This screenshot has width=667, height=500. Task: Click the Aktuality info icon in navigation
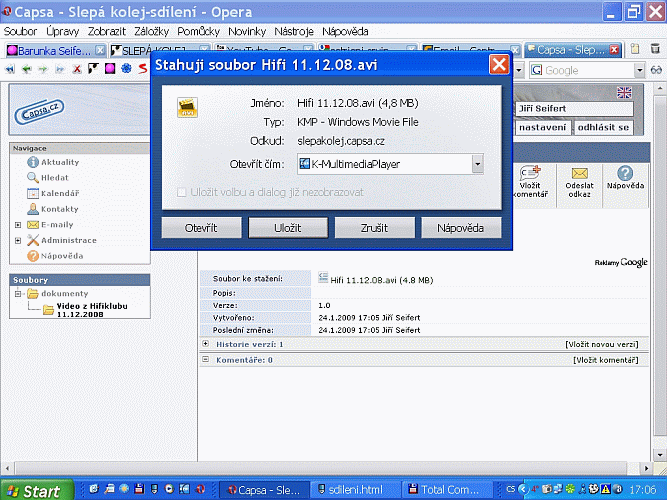tap(33, 162)
